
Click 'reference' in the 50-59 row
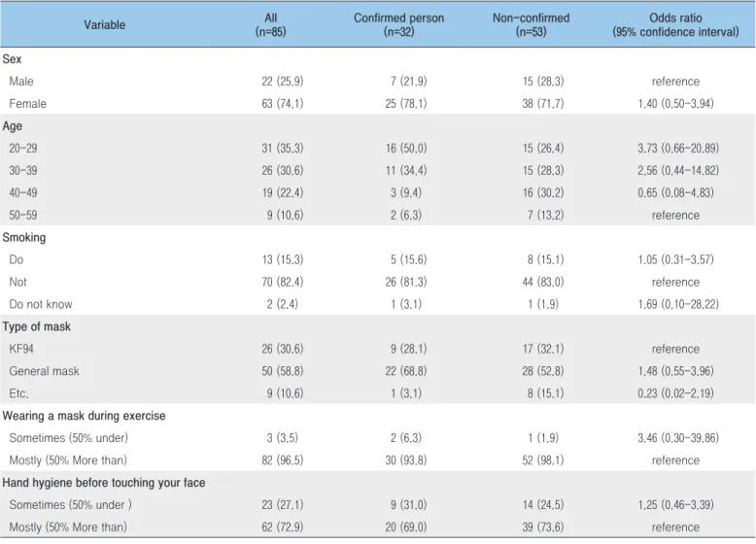click(675, 215)
